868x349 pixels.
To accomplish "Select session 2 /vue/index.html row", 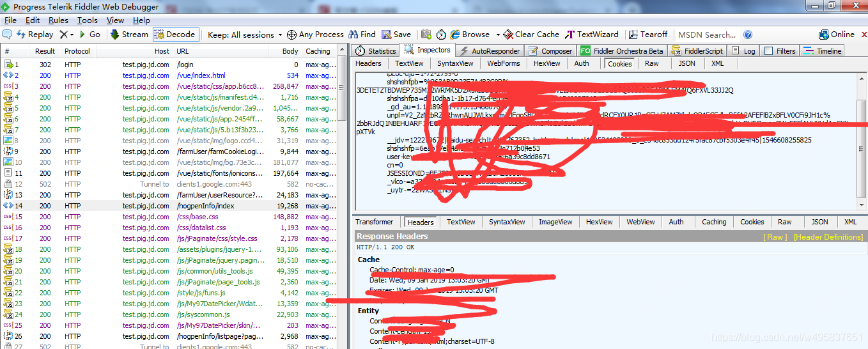I will 169,75.
